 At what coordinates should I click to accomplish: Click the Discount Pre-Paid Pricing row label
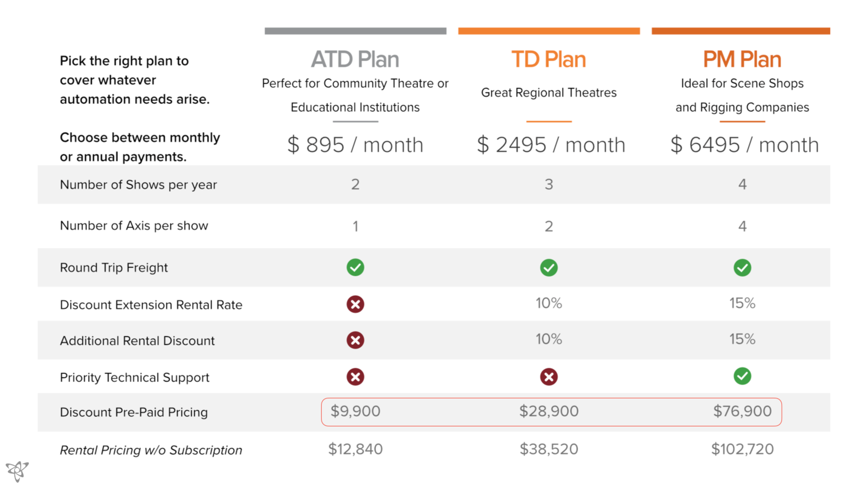point(134,412)
